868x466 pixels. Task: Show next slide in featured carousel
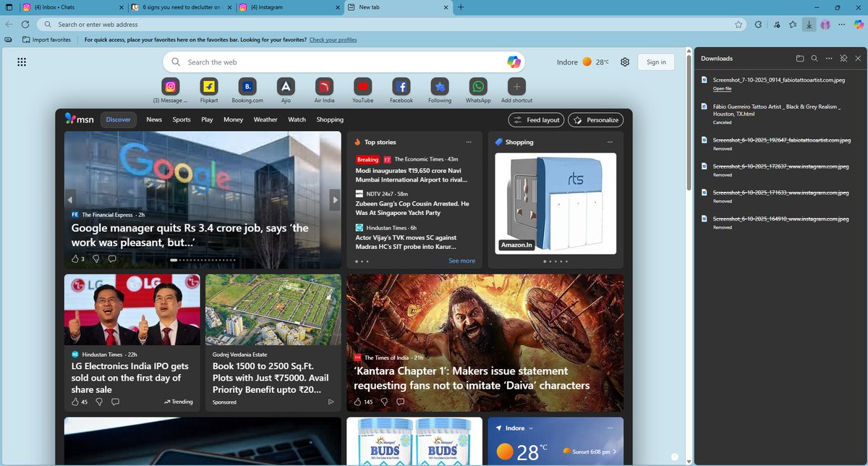[335, 200]
